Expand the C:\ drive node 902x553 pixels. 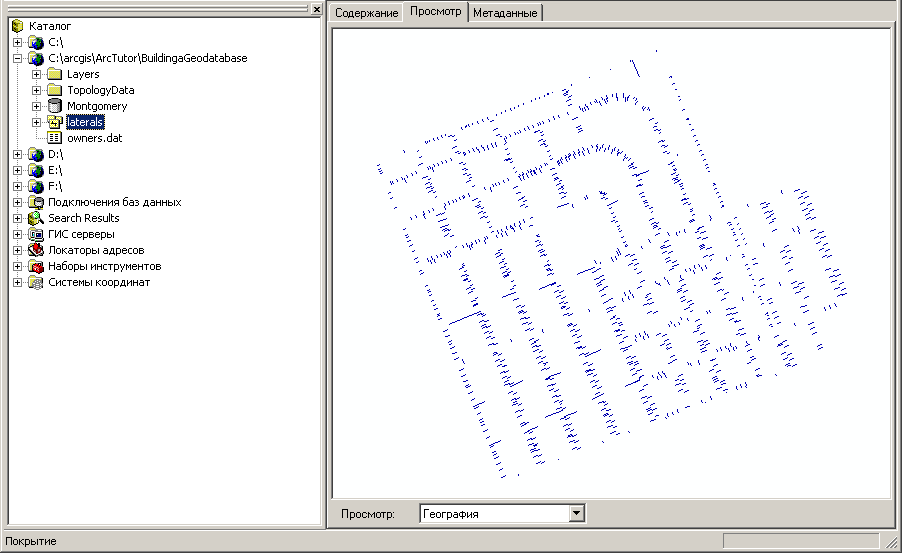(18, 42)
